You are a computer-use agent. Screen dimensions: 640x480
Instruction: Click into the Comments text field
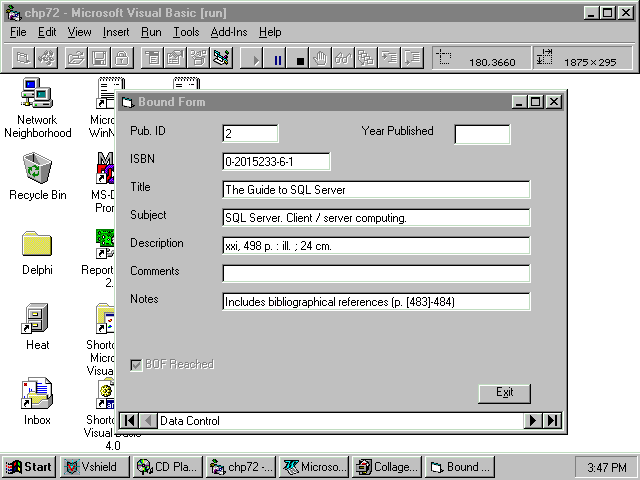tap(376, 273)
